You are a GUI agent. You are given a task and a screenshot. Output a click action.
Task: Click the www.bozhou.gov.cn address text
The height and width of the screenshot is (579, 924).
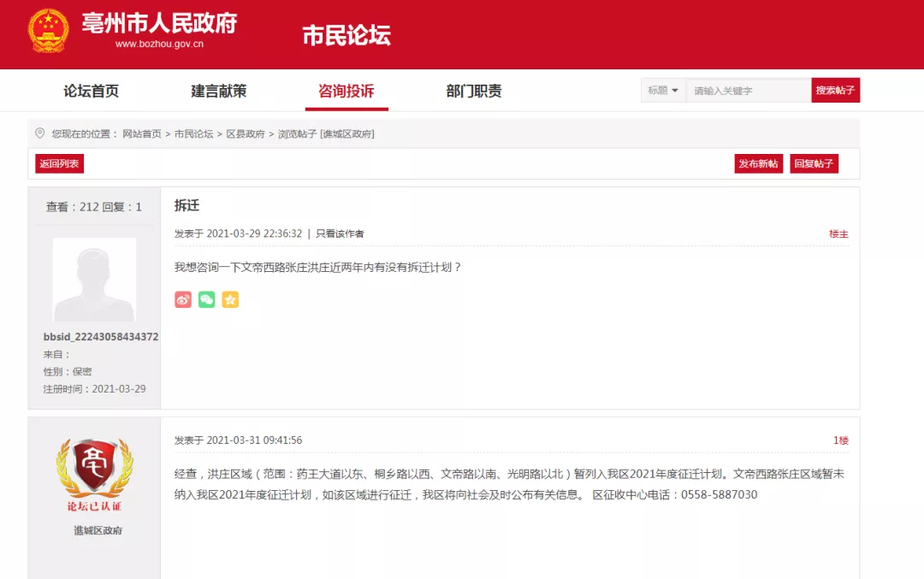pos(159,44)
